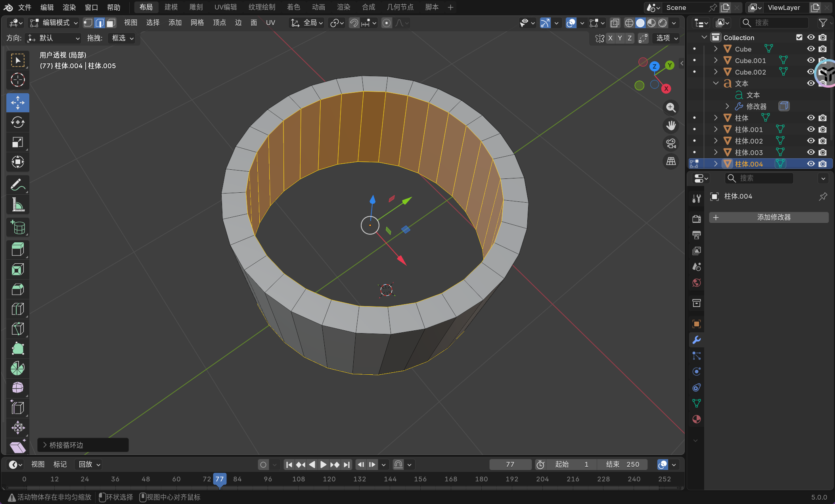Open the Material properties tab
This screenshot has height=504, width=835.
696,419
